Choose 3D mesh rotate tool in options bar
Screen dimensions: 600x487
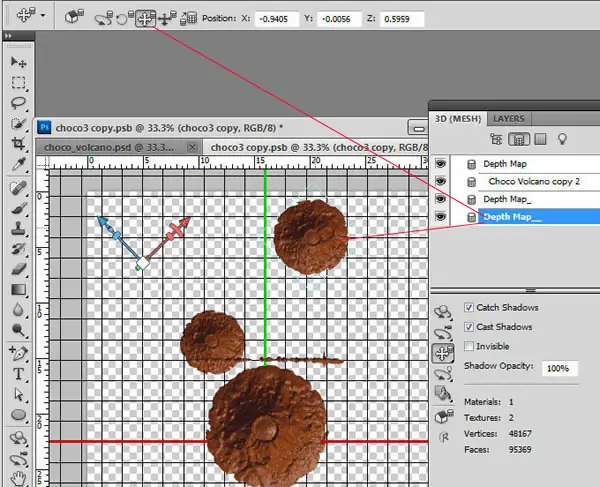coord(104,18)
